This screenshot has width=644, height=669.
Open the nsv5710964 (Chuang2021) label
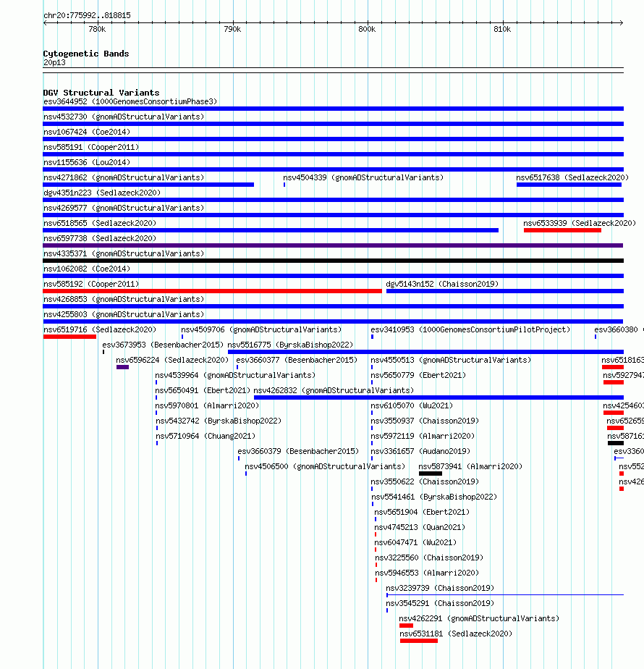(x=206, y=436)
